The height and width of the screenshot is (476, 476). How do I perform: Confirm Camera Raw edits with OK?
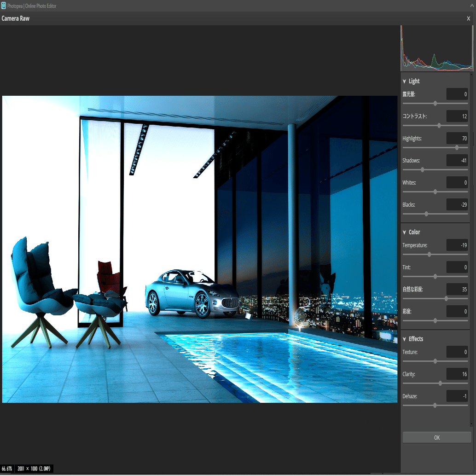pos(437,437)
